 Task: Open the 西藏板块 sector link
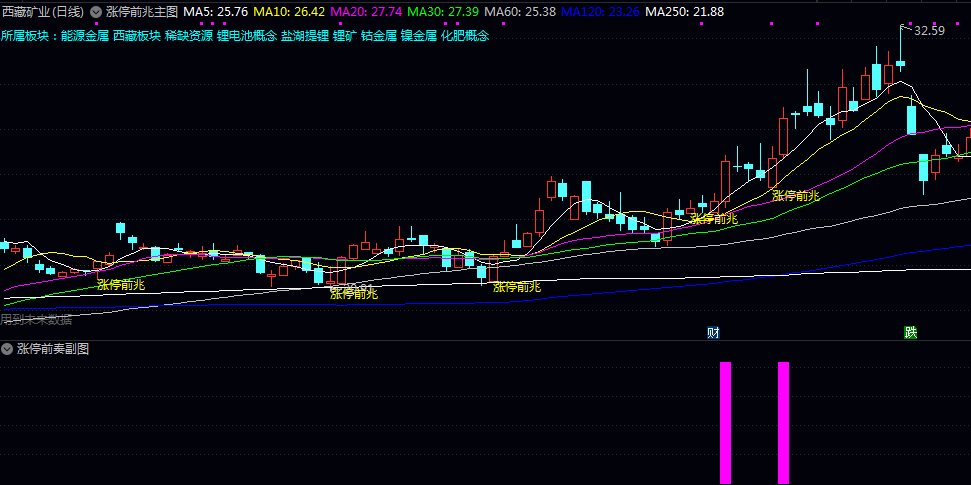[137, 36]
